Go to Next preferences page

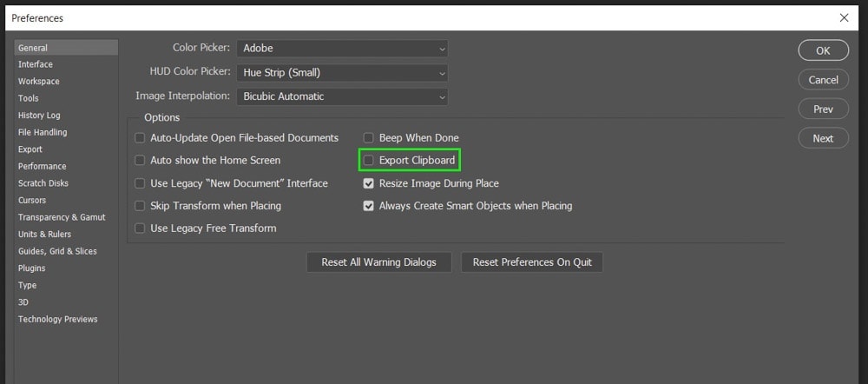point(823,138)
